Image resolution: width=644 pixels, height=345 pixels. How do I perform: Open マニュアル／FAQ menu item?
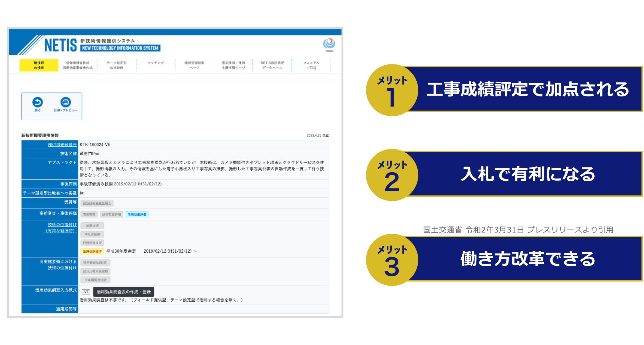[x=311, y=65]
